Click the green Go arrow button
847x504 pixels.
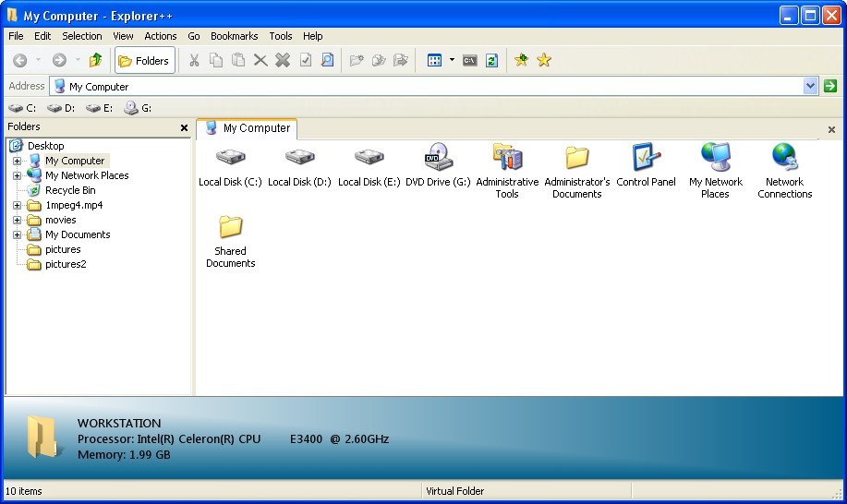[830, 86]
